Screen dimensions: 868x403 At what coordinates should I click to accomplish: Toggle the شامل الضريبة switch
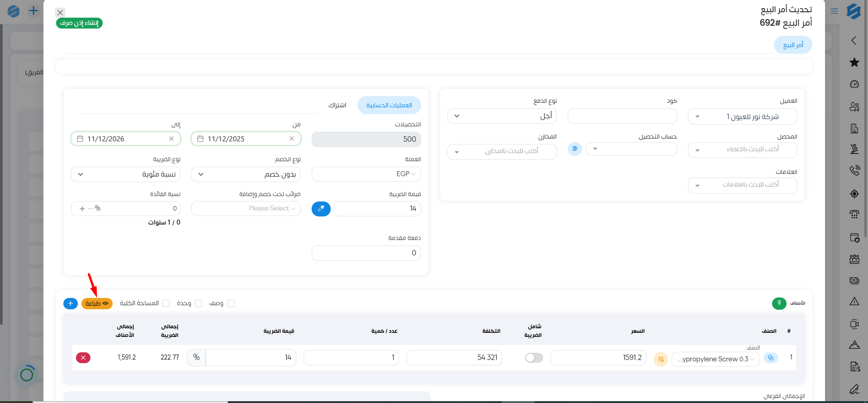(x=534, y=358)
